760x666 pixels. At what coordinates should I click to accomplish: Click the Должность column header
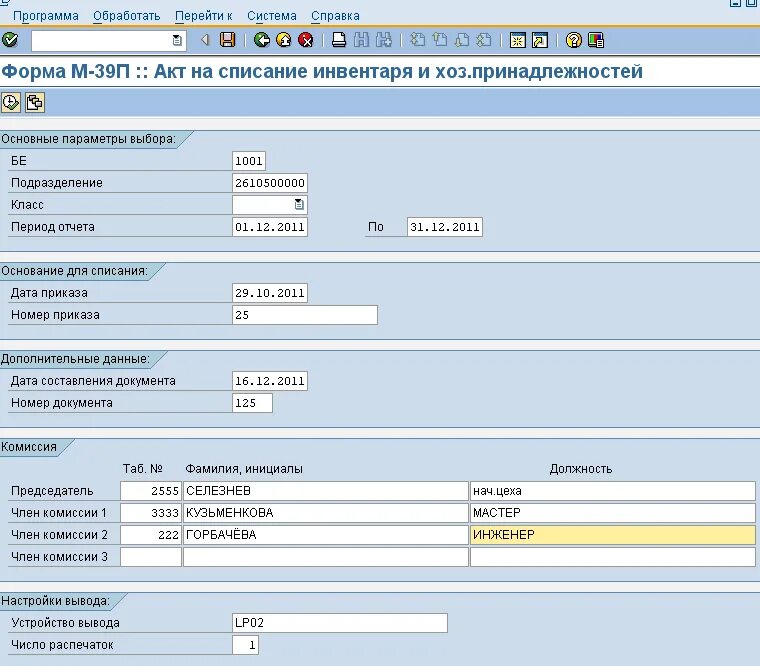[x=581, y=469]
